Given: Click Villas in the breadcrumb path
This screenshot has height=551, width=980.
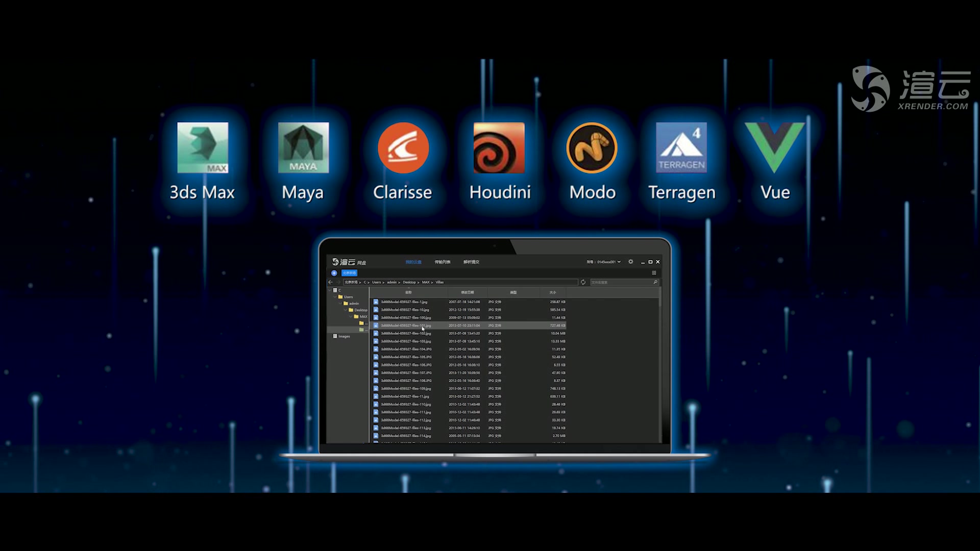Looking at the screenshot, I should (x=439, y=282).
